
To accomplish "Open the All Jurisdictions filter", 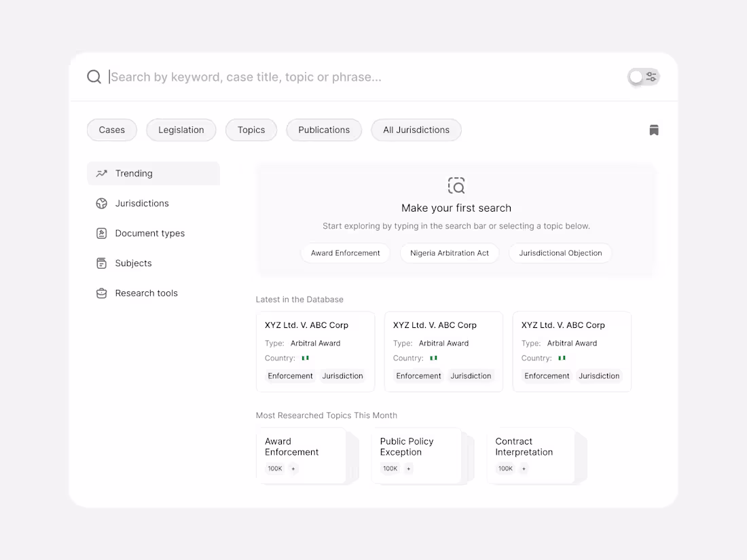I will click(x=416, y=130).
